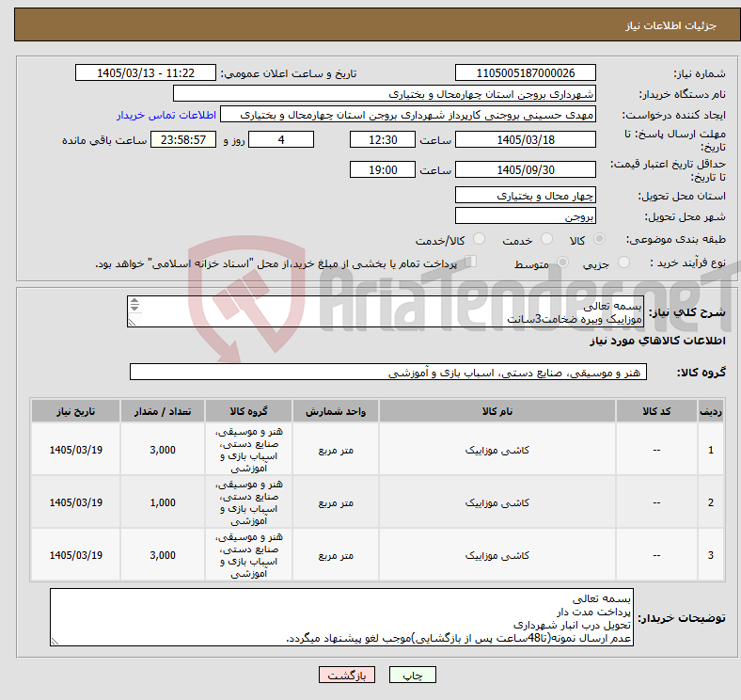Click the deadline time field 12:30

point(383,140)
